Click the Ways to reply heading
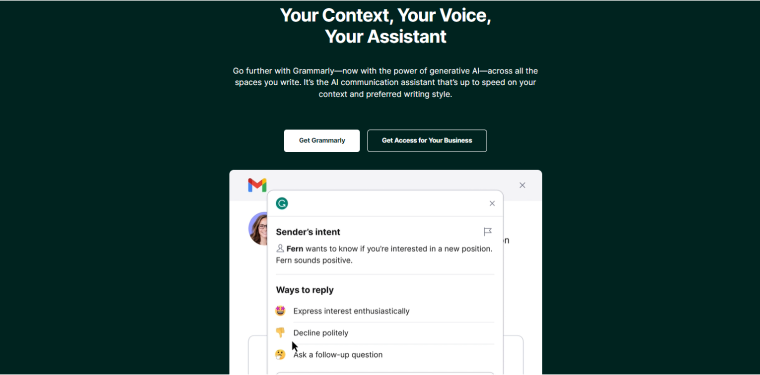Viewport: 760px width, 375px height. coord(305,290)
